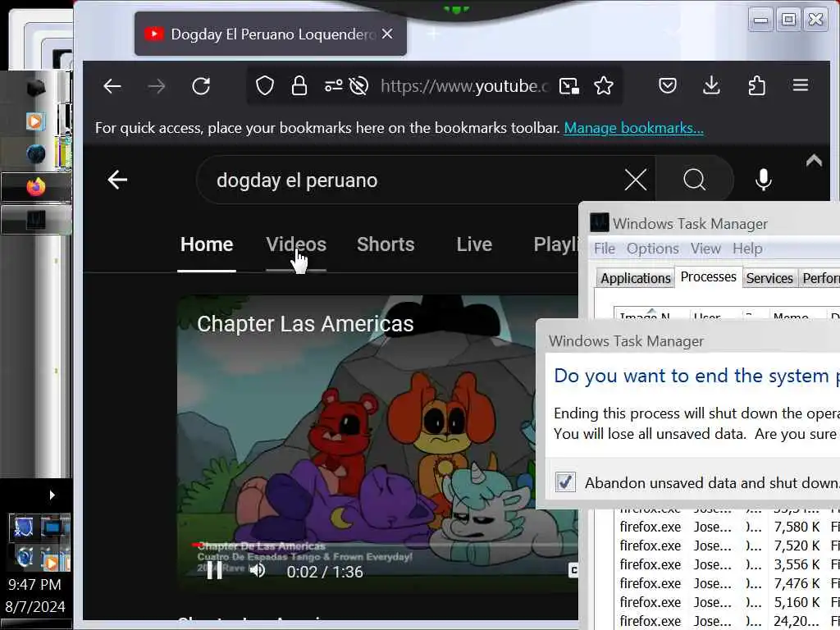Select the firefox.exe row using 5,160 K
The width and height of the screenshot is (840, 630).
click(727, 602)
